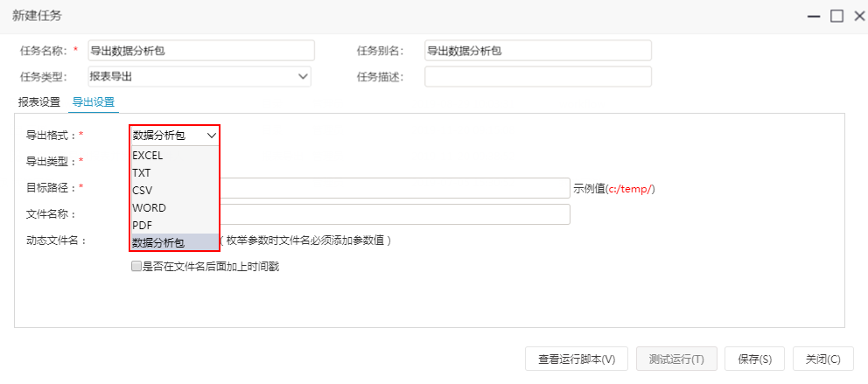
Task: Collapse the 导出格式 dropdown box
Action: point(175,136)
